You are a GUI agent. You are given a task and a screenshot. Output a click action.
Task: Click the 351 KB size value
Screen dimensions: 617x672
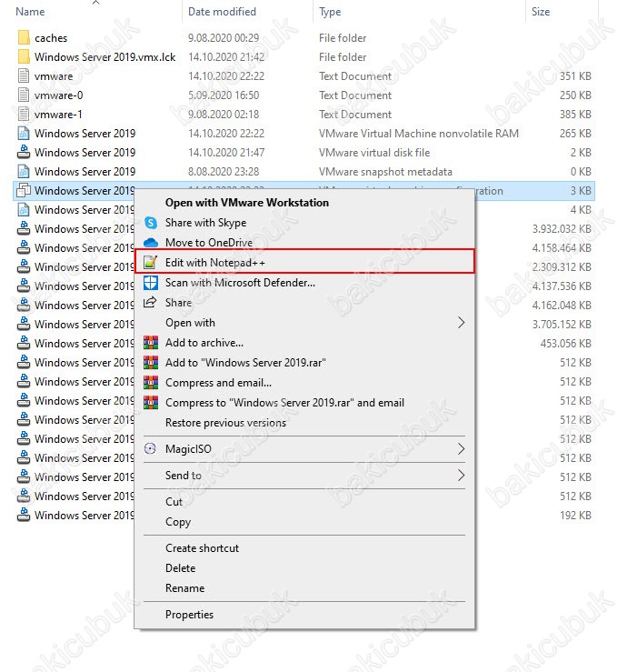pos(575,76)
